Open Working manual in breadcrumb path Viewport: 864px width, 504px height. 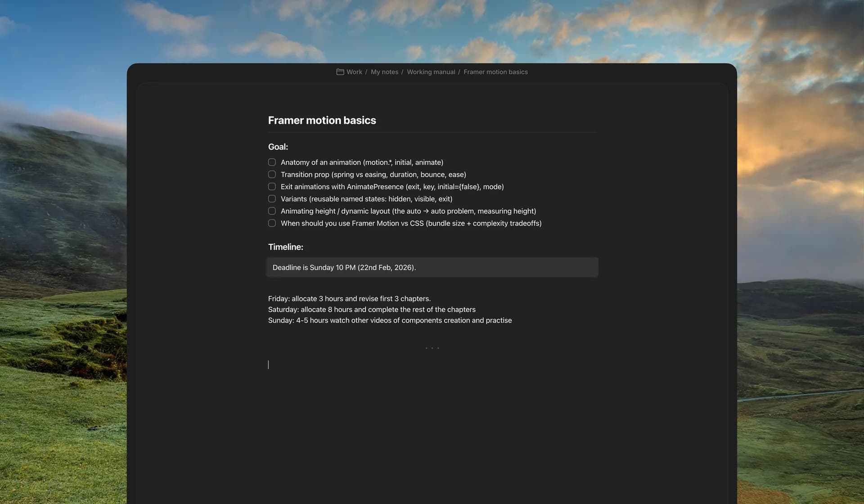[x=431, y=72]
